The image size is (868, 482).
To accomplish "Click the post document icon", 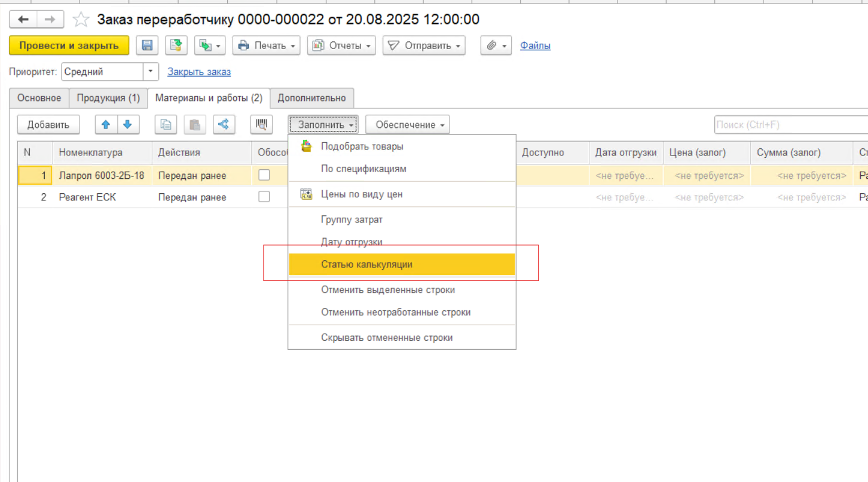I will click(176, 45).
